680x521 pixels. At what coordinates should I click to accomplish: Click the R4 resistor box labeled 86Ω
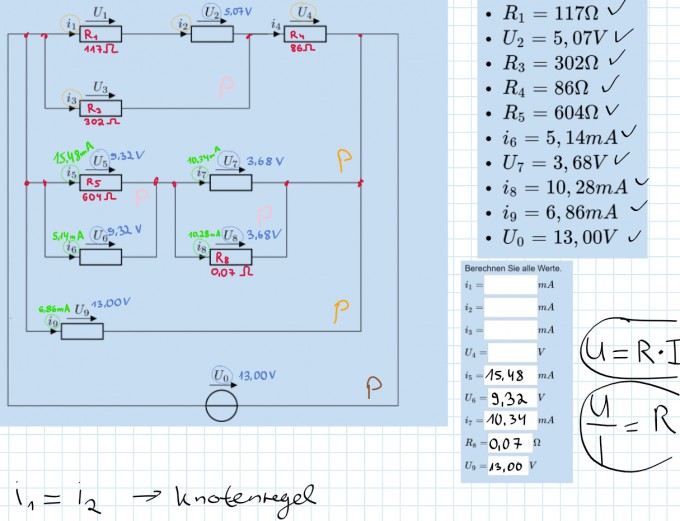coord(305,34)
